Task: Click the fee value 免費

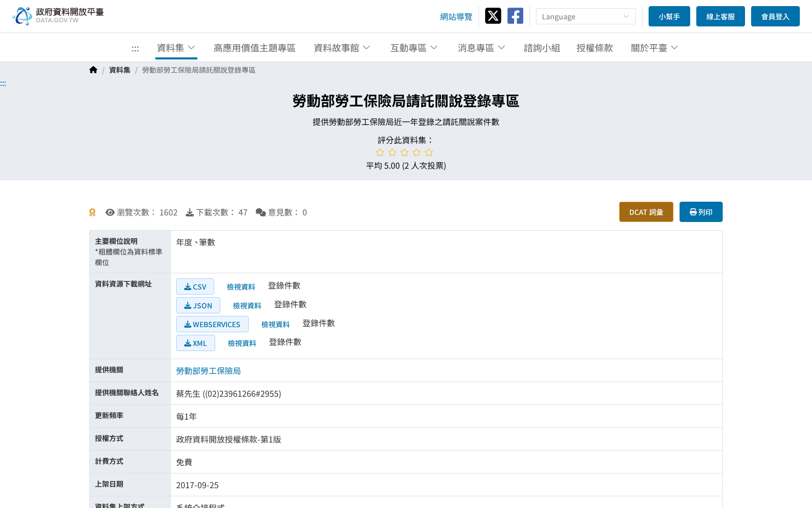Action: (184, 462)
